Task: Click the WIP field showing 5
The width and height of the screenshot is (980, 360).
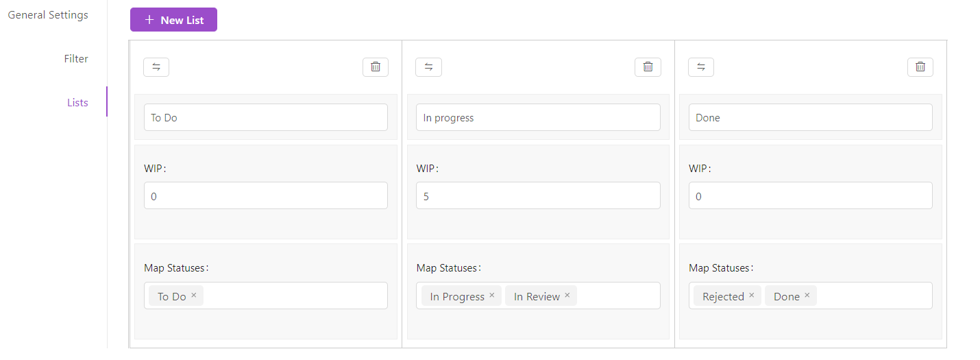Action: point(538,195)
